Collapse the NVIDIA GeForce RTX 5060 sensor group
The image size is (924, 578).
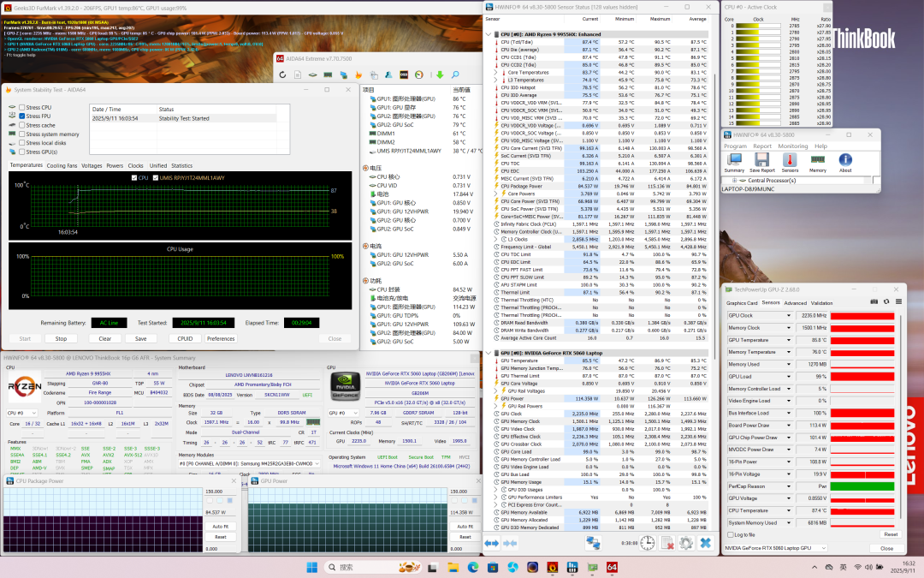pyautogui.click(x=489, y=354)
